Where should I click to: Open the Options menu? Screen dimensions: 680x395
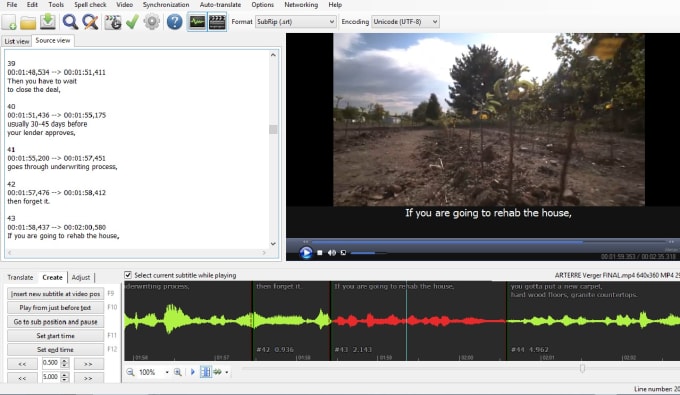point(262,5)
